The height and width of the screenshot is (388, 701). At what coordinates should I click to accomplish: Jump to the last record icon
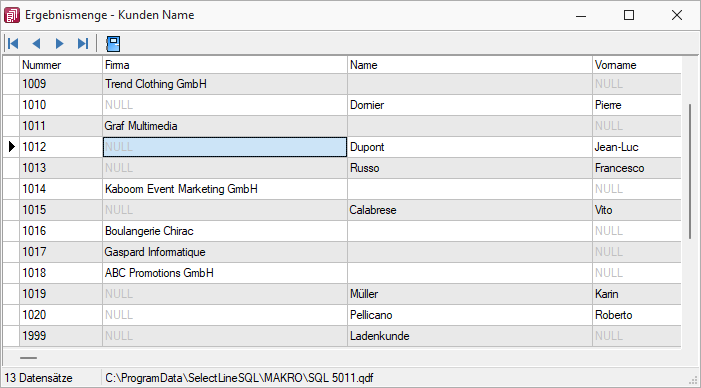click(x=83, y=43)
